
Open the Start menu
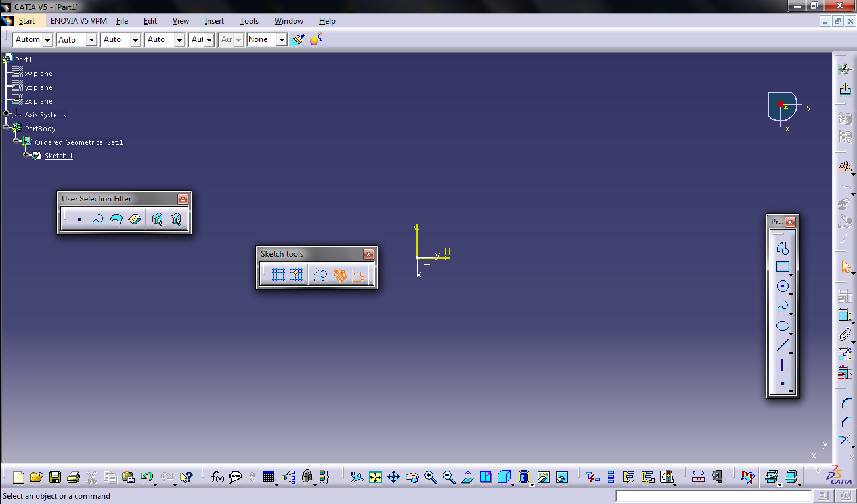tap(27, 21)
